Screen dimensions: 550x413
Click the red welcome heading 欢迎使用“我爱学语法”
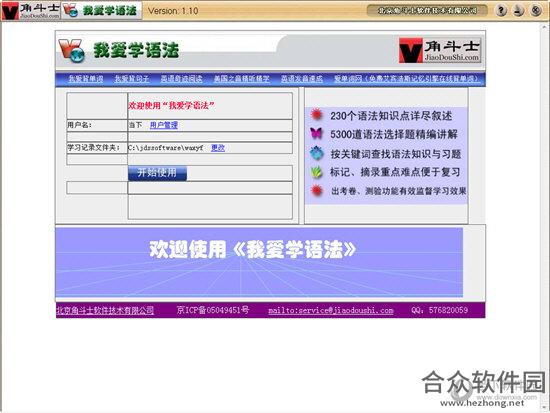coord(172,105)
